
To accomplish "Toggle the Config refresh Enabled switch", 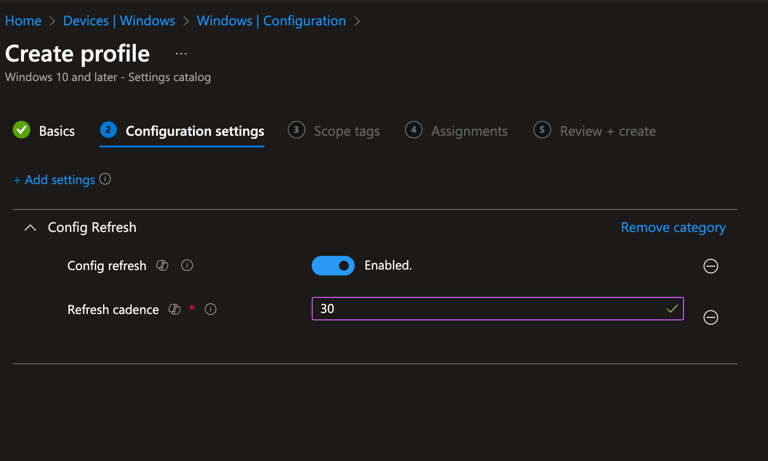I will 333,266.
